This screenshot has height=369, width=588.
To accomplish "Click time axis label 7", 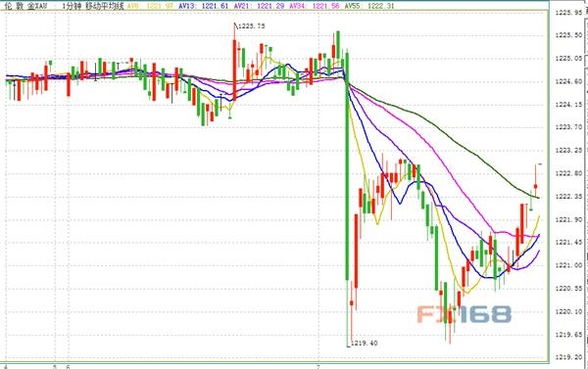I will click(318, 366).
